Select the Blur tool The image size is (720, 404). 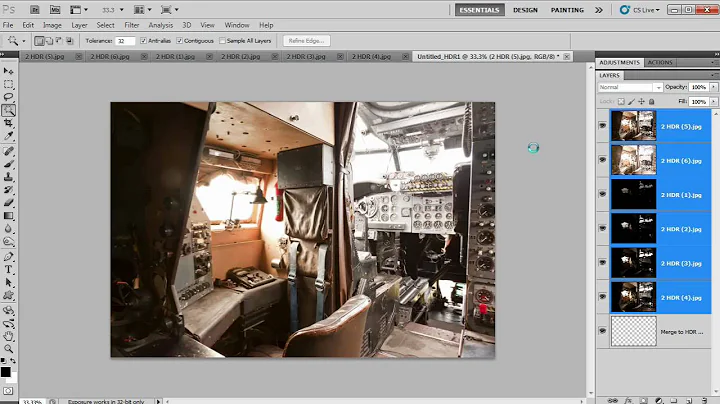click(x=8, y=228)
